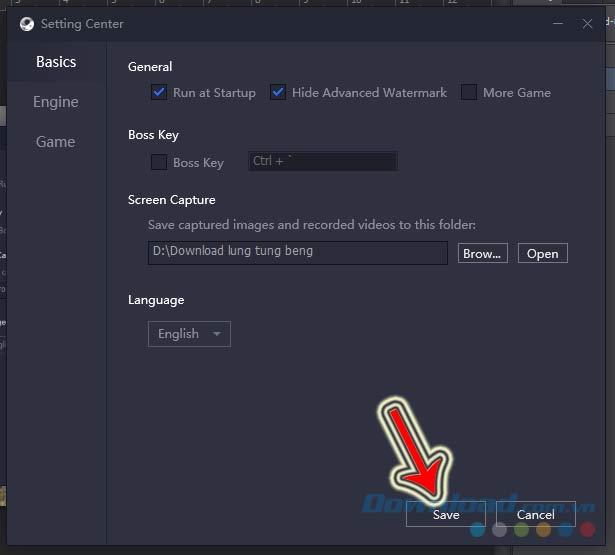
Task: Go to the Game settings tab
Action: (56, 142)
